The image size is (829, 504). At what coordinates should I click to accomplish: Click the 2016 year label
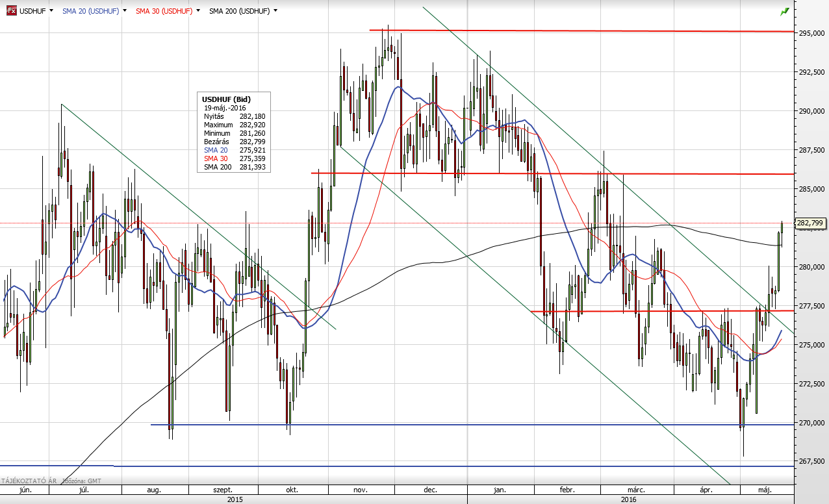pos(628,499)
